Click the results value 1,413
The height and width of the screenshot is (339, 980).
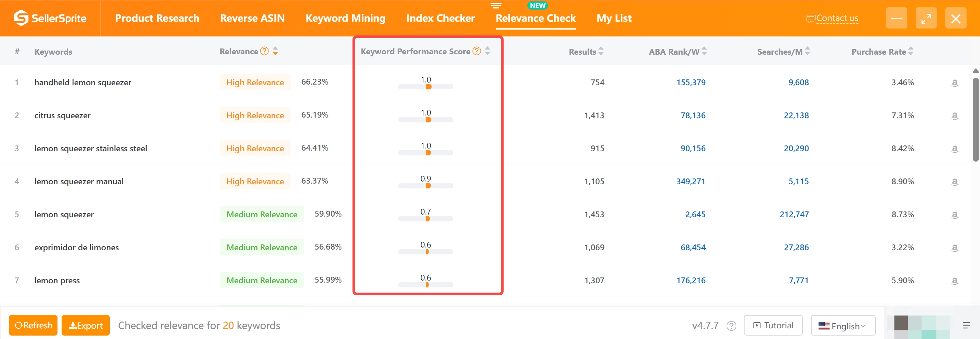(x=594, y=116)
